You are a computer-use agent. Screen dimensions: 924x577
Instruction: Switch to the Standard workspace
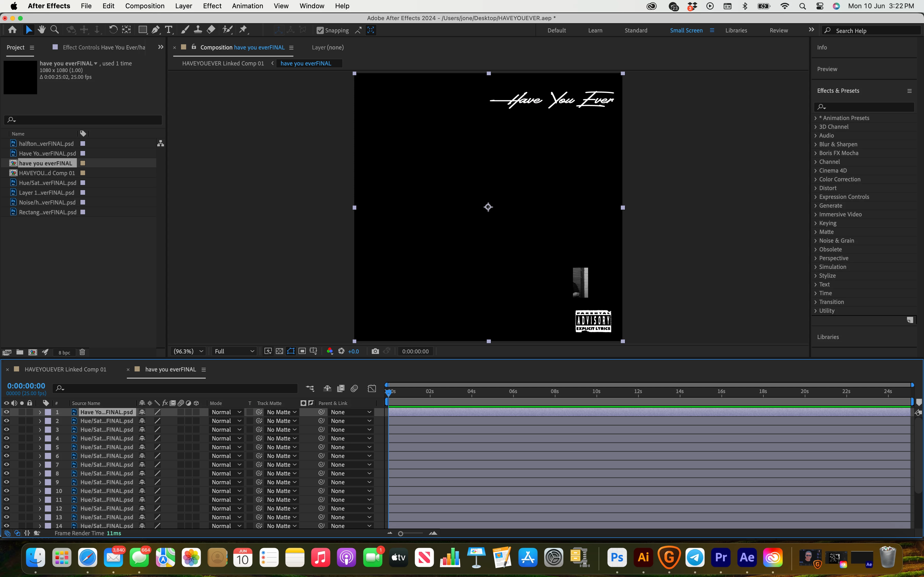[x=636, y=31]
